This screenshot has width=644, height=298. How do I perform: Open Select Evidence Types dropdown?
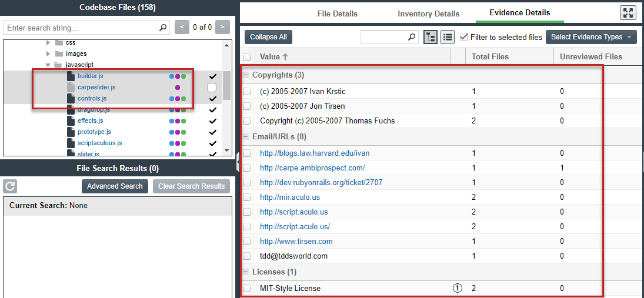591,37
